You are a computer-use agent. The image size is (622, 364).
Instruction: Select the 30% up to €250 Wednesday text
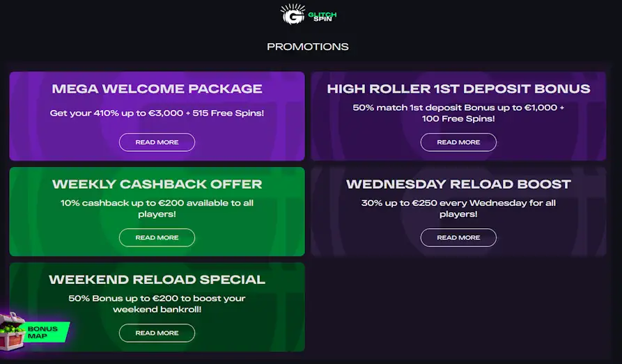click(458, 209)
